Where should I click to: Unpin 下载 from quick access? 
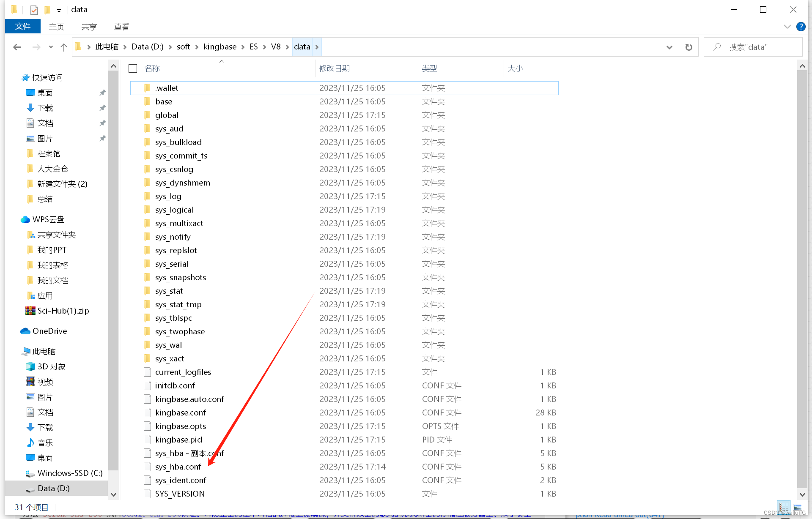click(102, 108)
